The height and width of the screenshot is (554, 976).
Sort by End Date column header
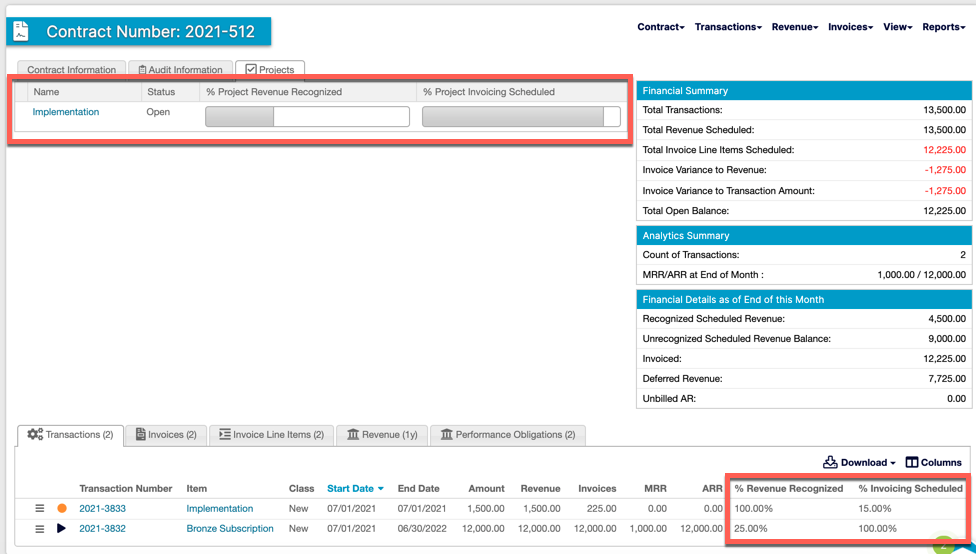click(x=418, y=489)
